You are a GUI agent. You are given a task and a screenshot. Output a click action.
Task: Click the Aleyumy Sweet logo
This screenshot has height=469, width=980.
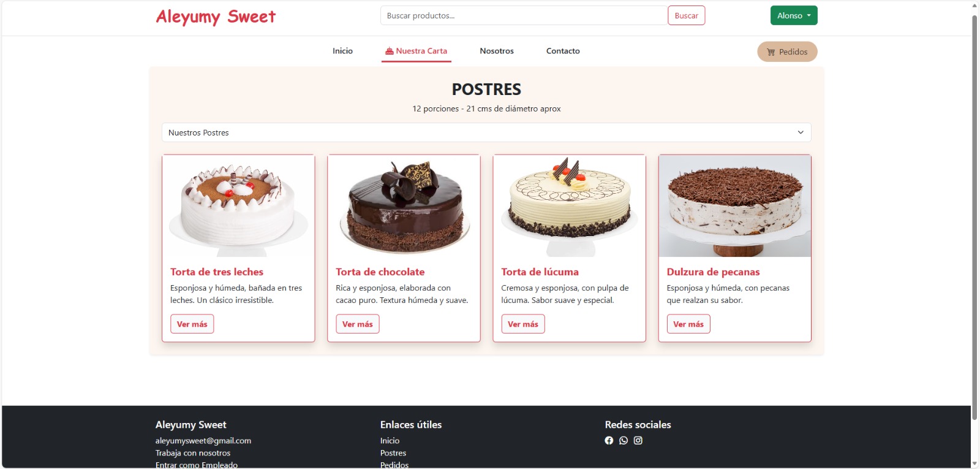pyautogui.click(x=216, y=17)
